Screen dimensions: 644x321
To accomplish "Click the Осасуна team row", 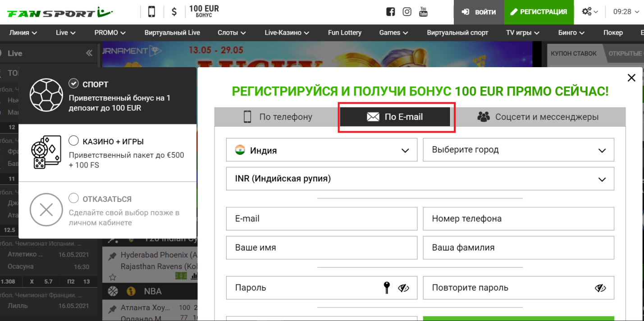I will click(49, 266).
